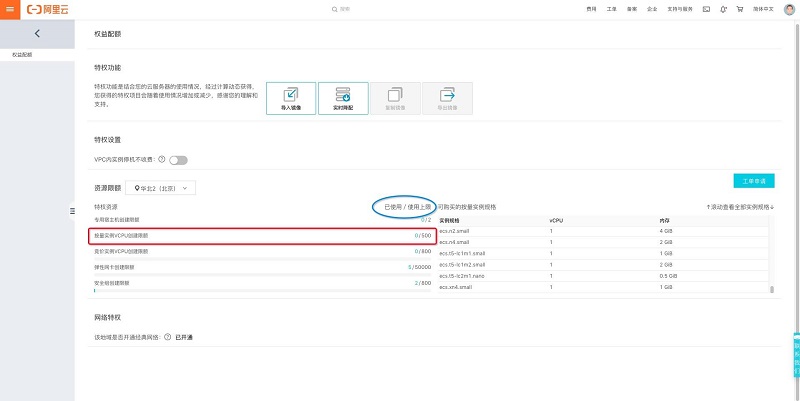800x401 pixels.
Task: Open the 工单 top navigation menu
Action: coord(612,9)
